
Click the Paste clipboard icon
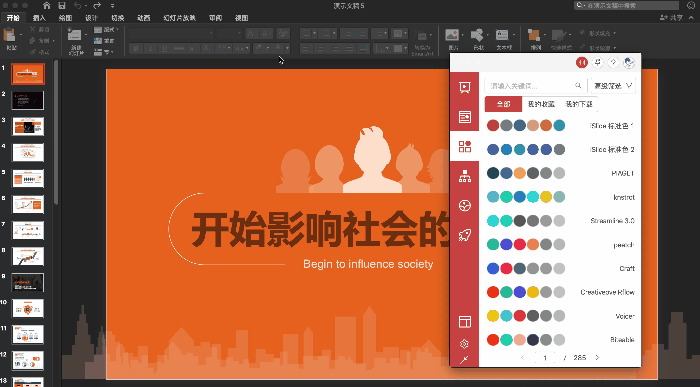(9, 35)
